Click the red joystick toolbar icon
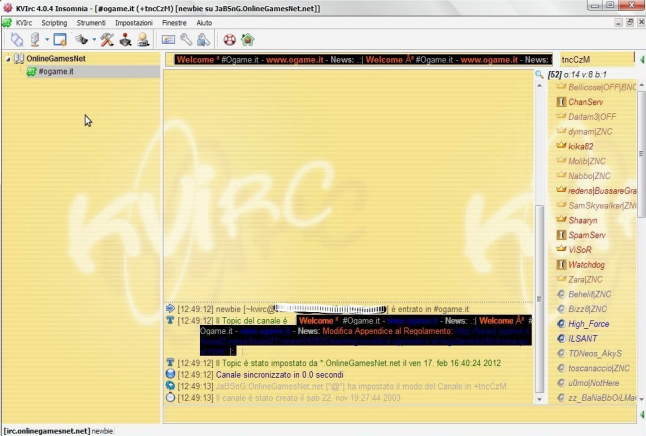The image size is (646, 436). tap(125, 40)
